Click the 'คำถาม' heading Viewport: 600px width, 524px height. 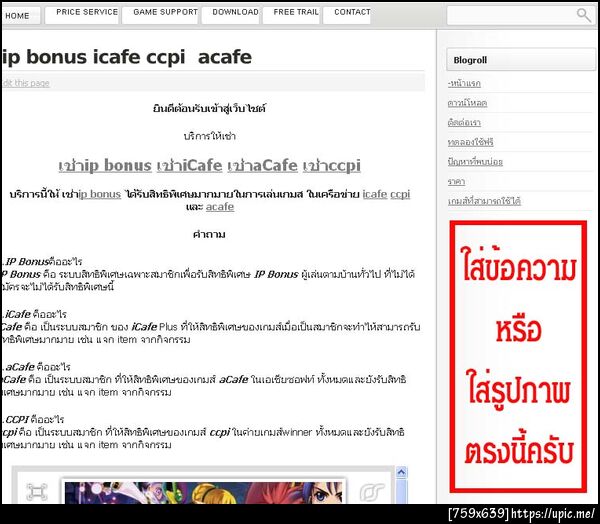(209, 234)
